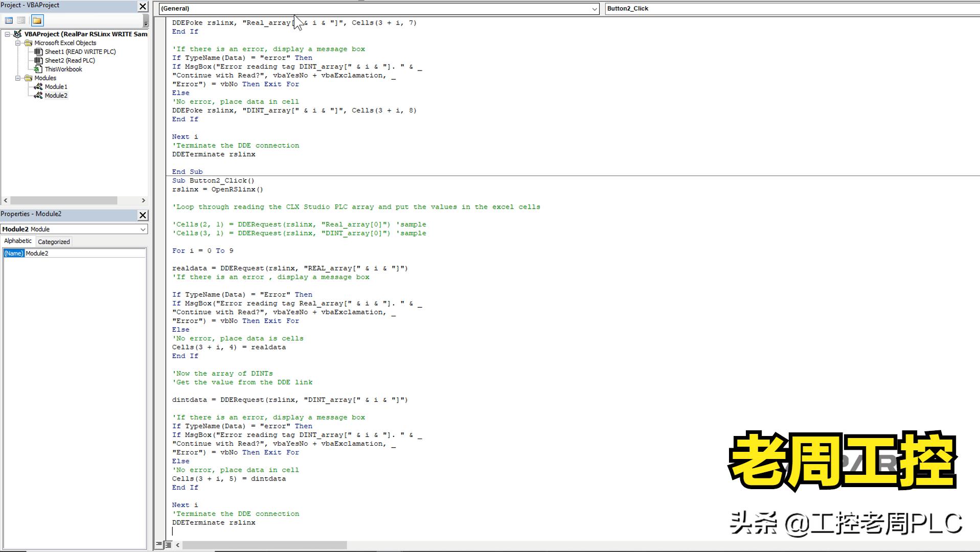The width and height of the screenshot is (980, 552).
Task: Collapse the Microsoft Excel Objects folder
Action: point(18,43)
